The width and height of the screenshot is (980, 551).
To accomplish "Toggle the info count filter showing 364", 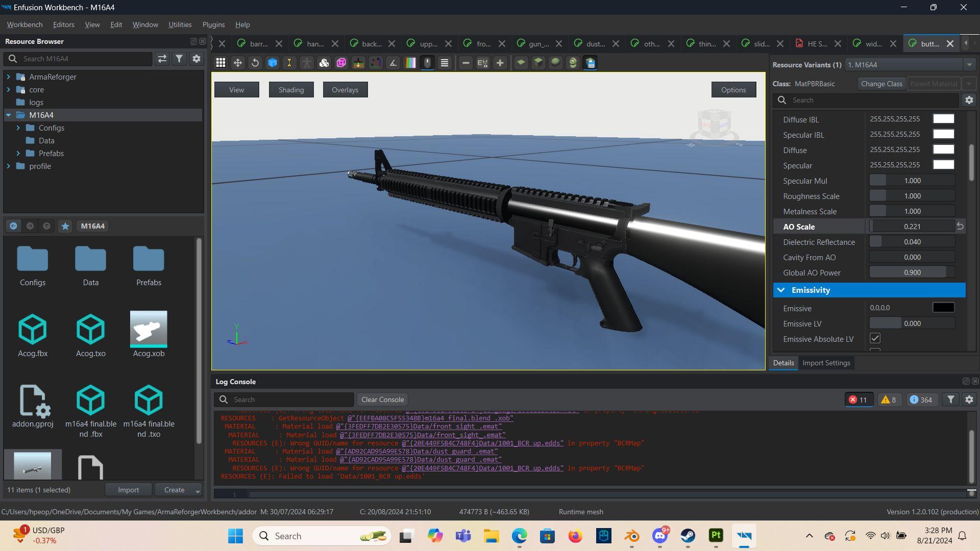I will pos(922,399).
